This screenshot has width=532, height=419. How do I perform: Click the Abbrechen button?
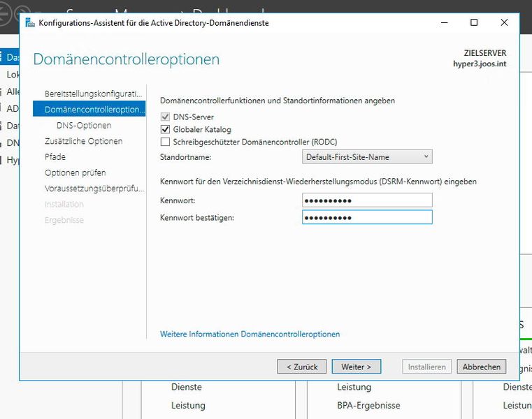point(482,367)
